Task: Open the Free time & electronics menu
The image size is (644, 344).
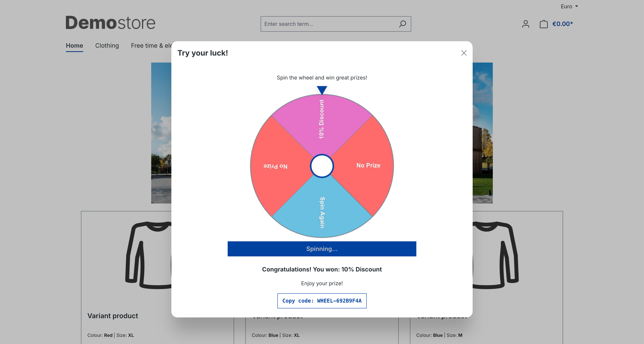Action: coord(151,46)
